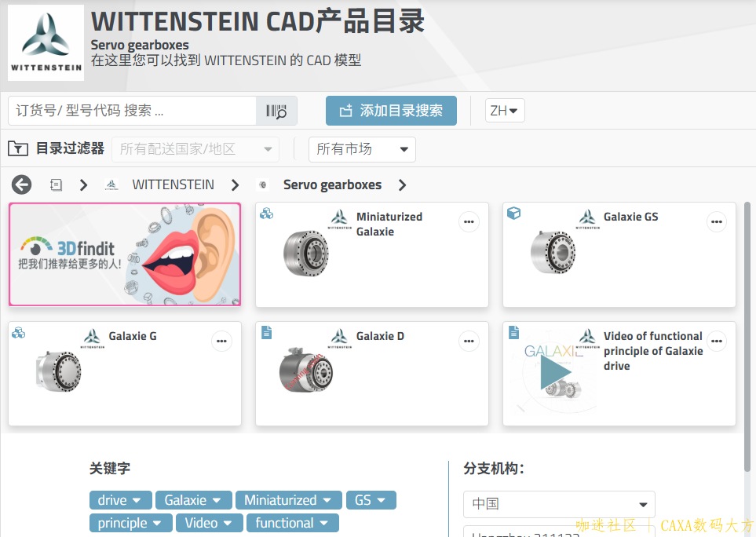Click the Miniaturized Galaxie gearbox thumbnail
The image size is (756, 537).
tap(305, 253)
